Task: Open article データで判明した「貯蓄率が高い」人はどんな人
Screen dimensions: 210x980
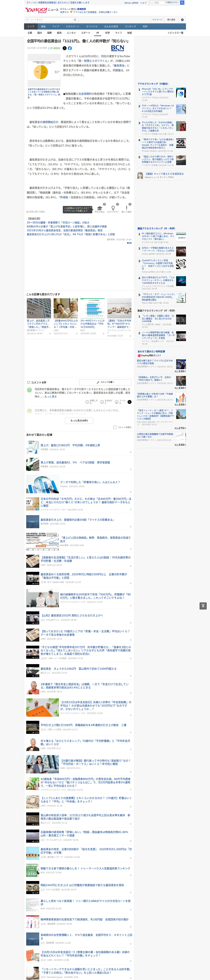Action: pos(90,482)
